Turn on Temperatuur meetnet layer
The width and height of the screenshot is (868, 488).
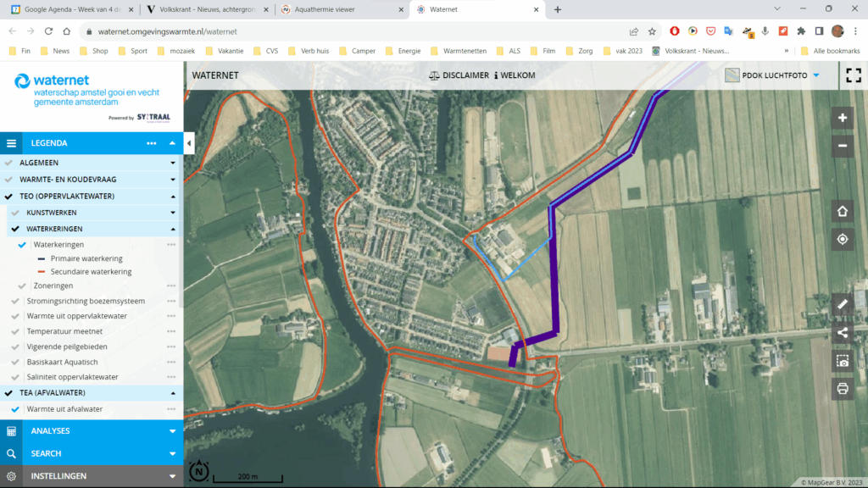(16, 331)
